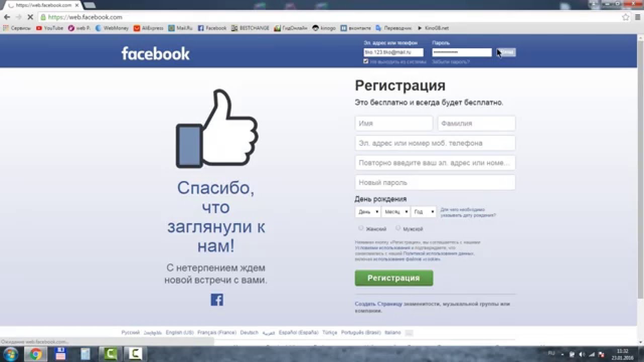
Task: Open the Месяц birthday dropdown
Action: [x=395, y=212]
